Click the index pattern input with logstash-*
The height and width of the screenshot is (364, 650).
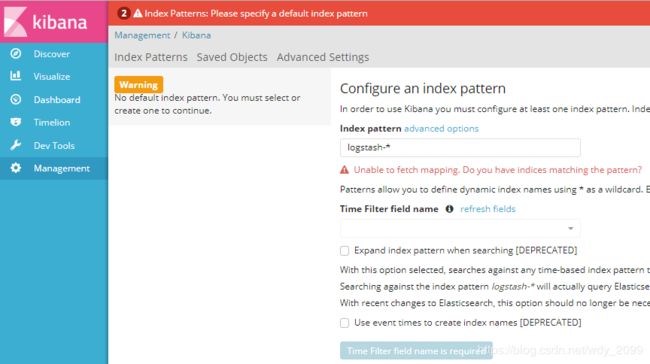point(460,148)
